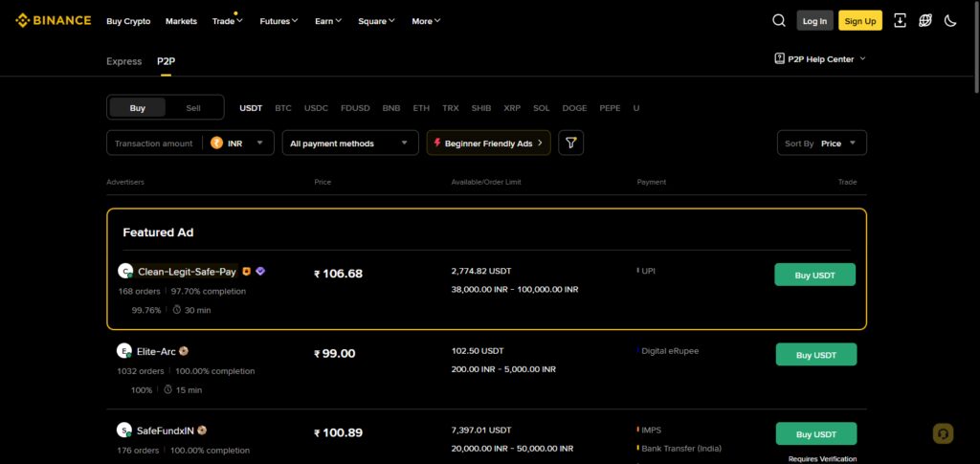Image resolution: width=980 pixels, height=464 pixels.
Task: Select the SHIB coin tab
Action: (x=481, y=108)
